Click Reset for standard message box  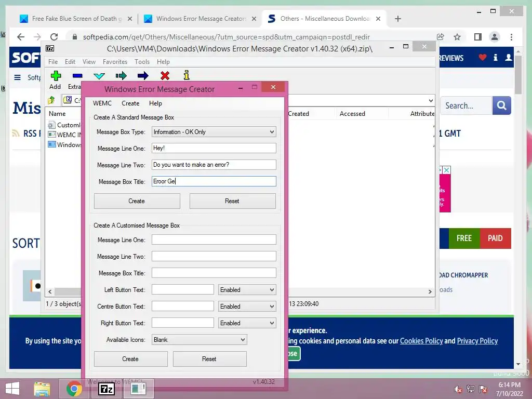[232, 201]
